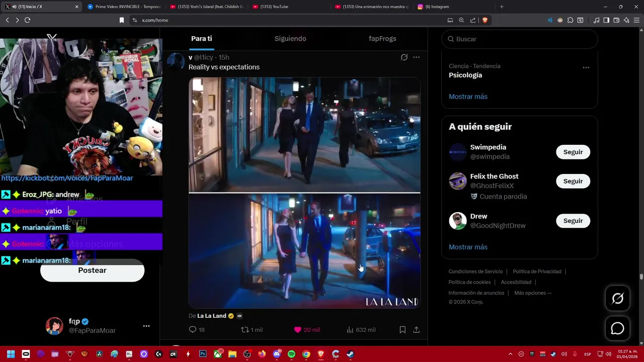The image size is (644, 362).
Task: Open the Psicología trending topic
Action: (x=465, y=75)
